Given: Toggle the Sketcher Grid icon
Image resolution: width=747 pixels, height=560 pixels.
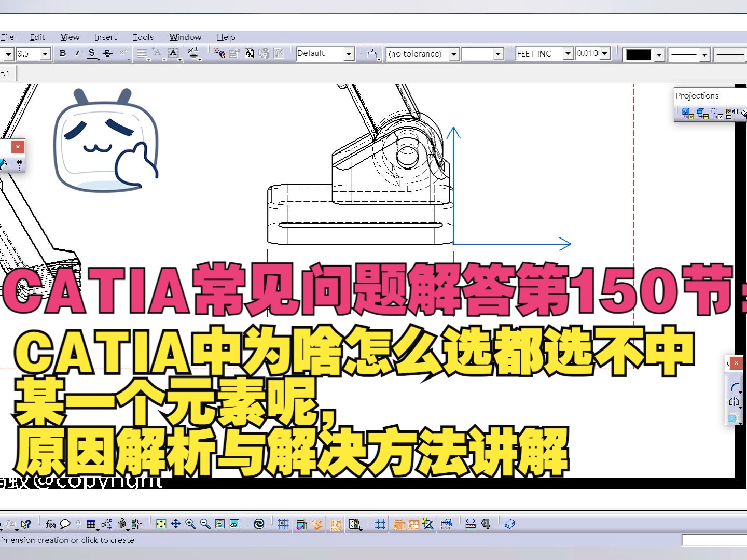Looking at the screenshot, I should coord(283,524).
